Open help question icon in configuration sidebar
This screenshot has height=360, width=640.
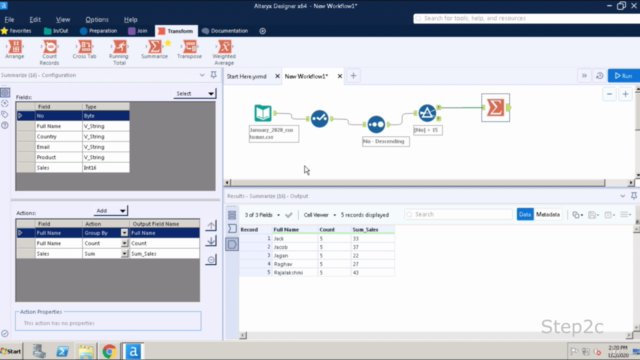pyautogui.click(x=5, y=125)
